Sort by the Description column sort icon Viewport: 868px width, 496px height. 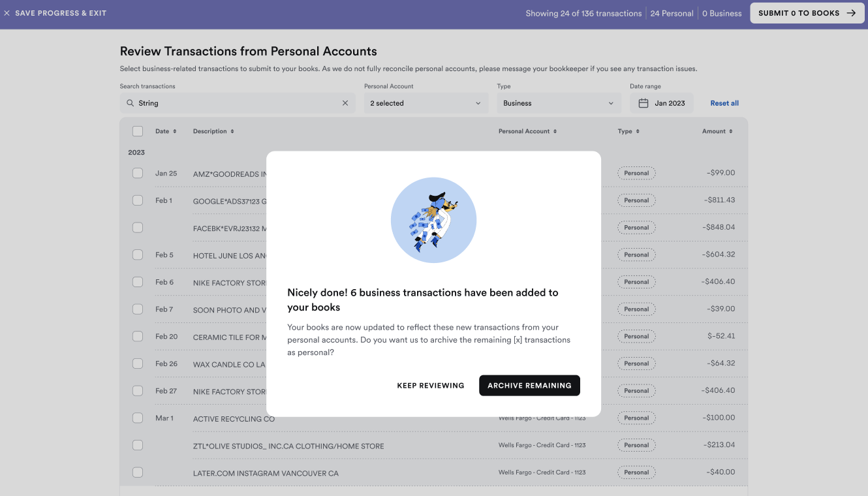pos(232,131)
